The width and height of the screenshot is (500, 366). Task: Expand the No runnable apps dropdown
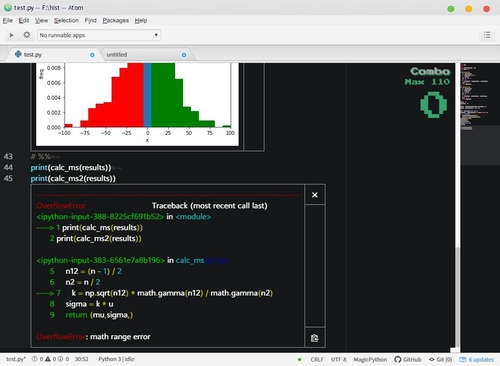click(99, 35)
